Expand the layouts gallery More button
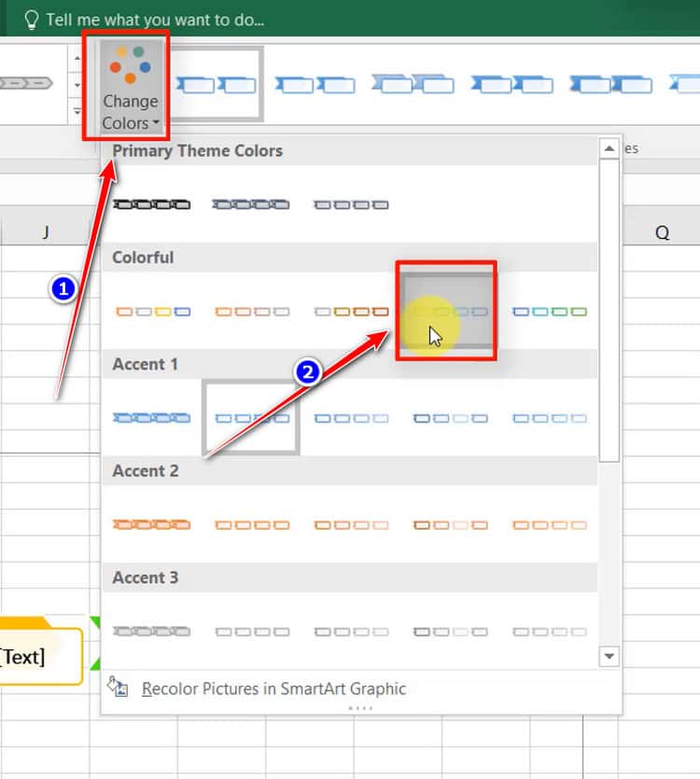This screenshot has height=779, width=700. pyautogui.click(x=77, y=112)
